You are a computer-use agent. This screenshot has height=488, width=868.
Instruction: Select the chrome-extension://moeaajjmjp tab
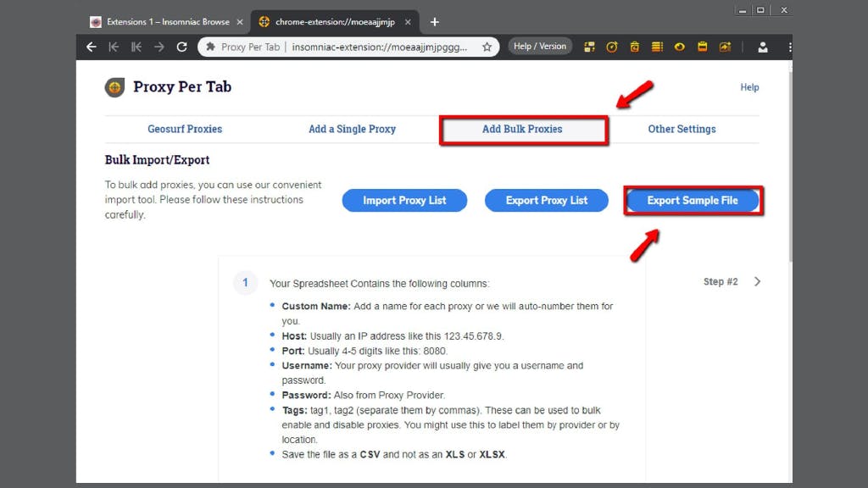point(334,21)
